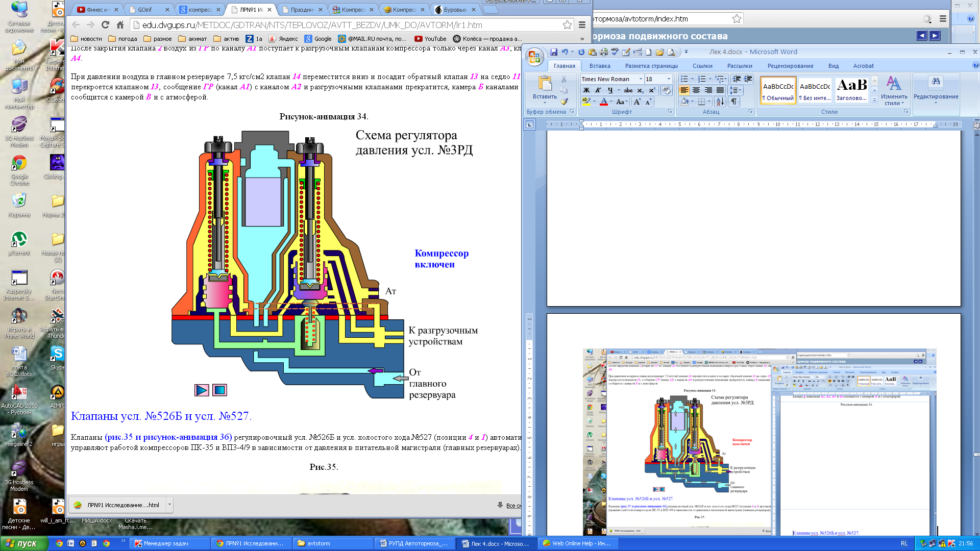Click the пуск Start button
The image size is (980, 551).
pyautogui.click(x=24, y=543)
